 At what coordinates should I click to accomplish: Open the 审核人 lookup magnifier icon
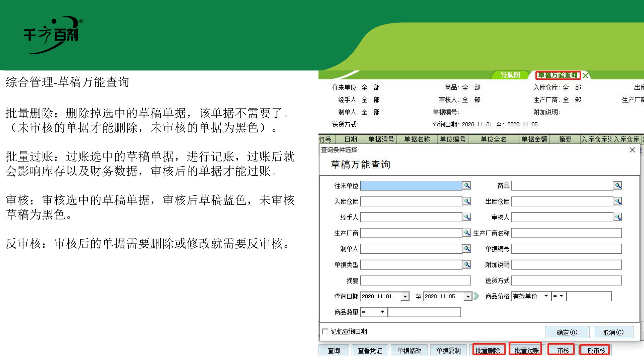tap(618, 217)
